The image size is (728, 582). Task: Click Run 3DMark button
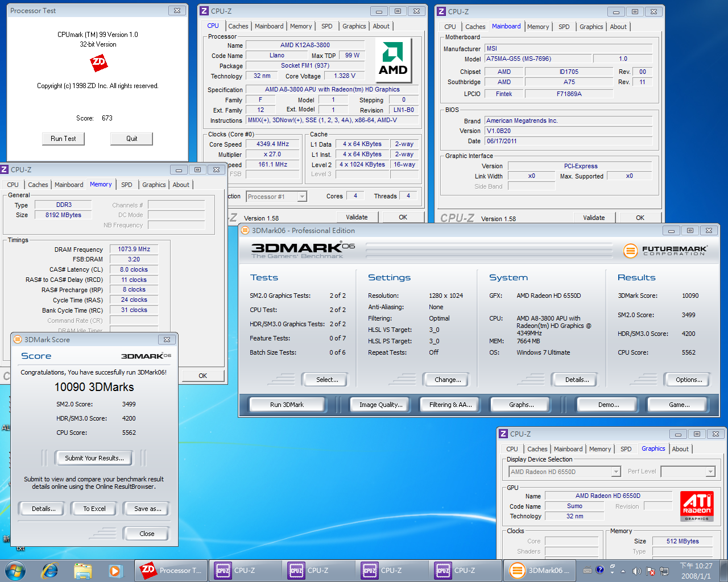[x=287, y=405]
